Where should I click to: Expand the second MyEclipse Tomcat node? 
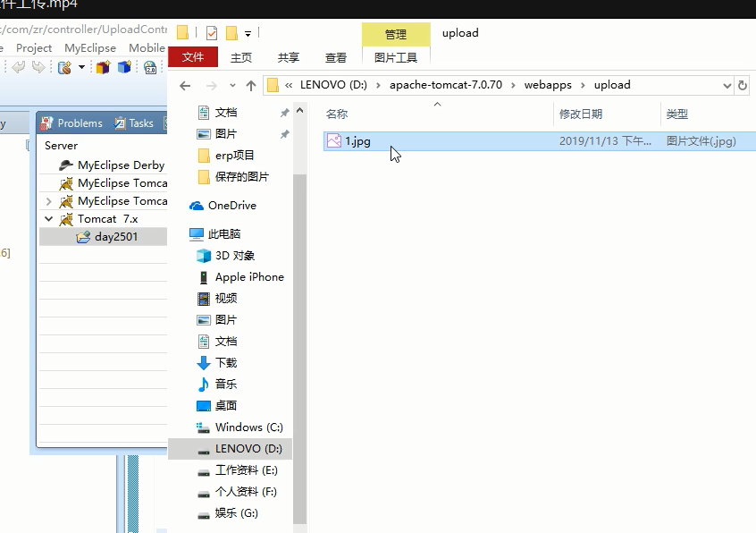tap(48, 201)
